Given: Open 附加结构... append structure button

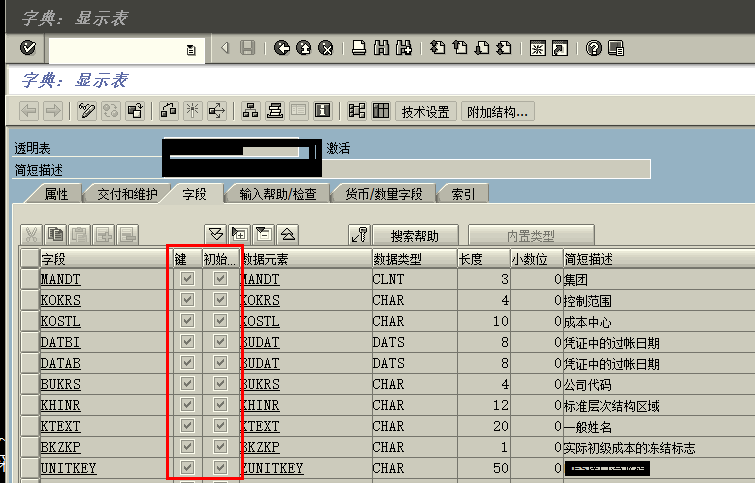Looking at the screenshot, I should click(497, 112).
